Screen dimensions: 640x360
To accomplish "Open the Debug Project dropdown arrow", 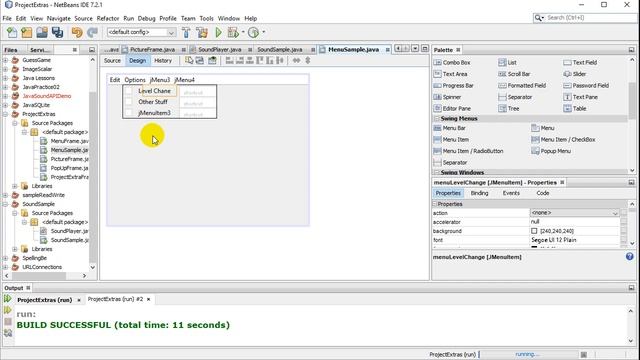I will click(243, 32).
